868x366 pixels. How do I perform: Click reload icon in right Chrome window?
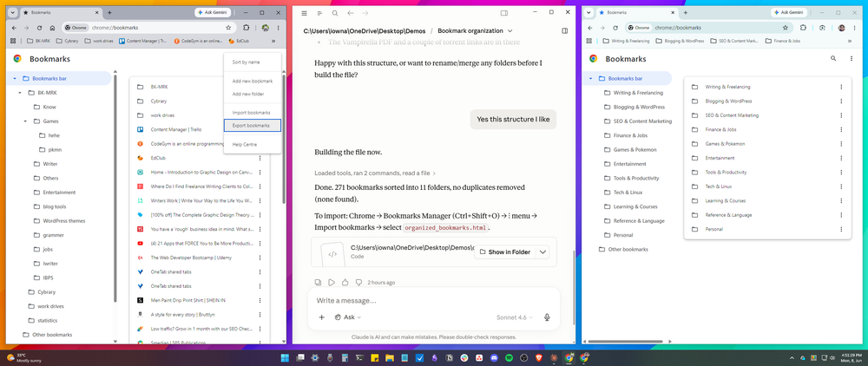tap(615, 28)
